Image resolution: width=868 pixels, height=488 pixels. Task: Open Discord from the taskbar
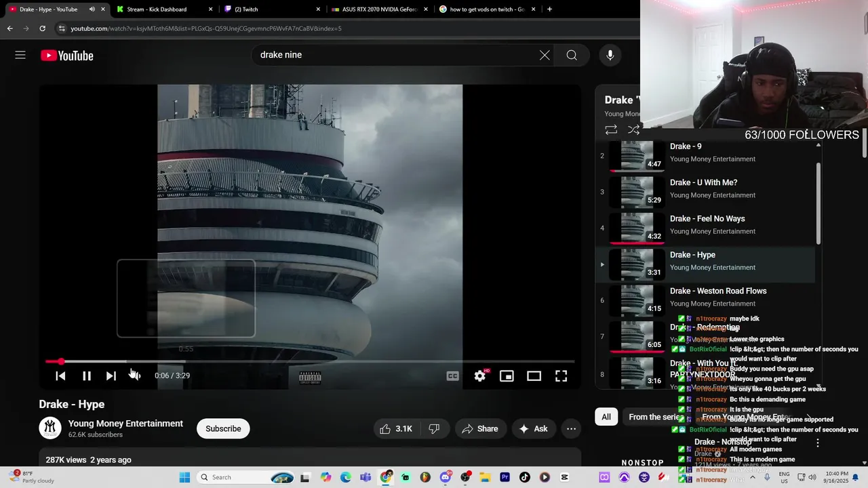point(446,477)
